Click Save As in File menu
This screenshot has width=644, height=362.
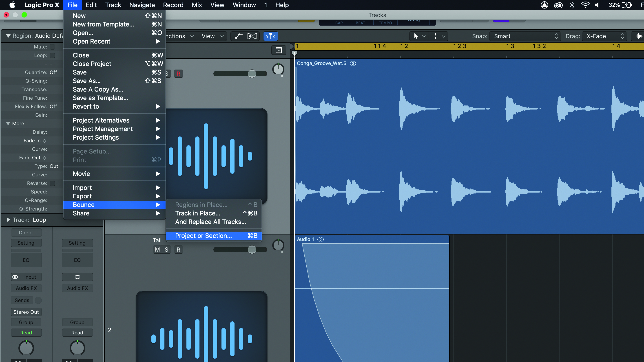115,81
